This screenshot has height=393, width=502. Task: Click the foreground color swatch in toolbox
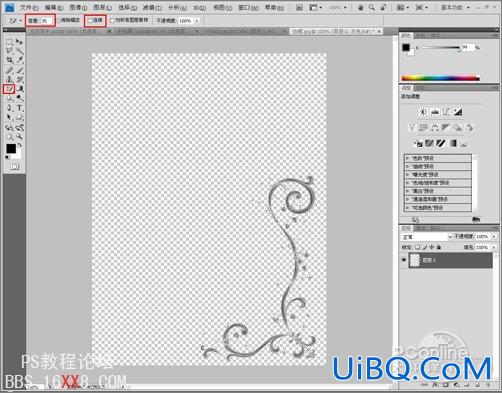pos(11,148)
